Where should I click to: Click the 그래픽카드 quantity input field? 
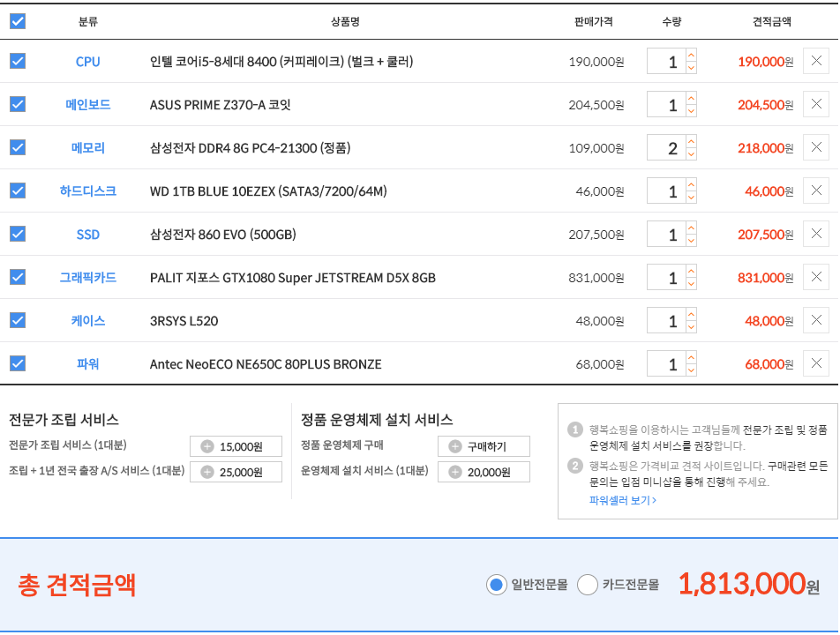(x=666, y=277)
